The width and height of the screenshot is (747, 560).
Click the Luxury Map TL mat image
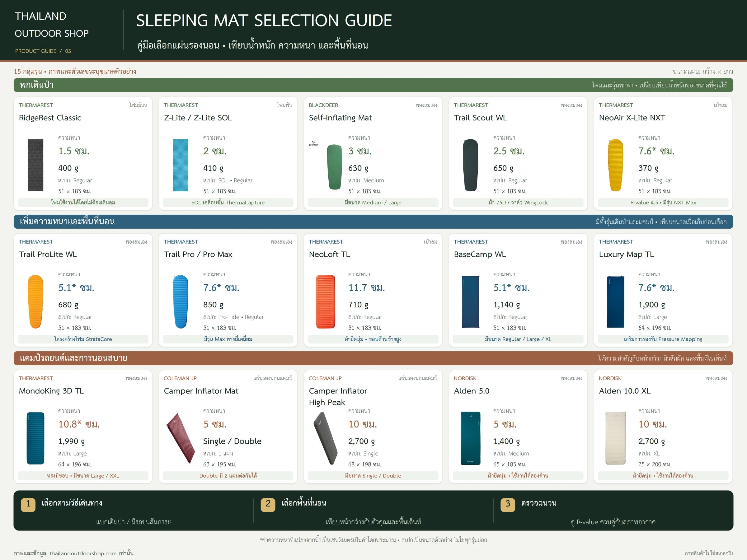(x=616, y=302)
